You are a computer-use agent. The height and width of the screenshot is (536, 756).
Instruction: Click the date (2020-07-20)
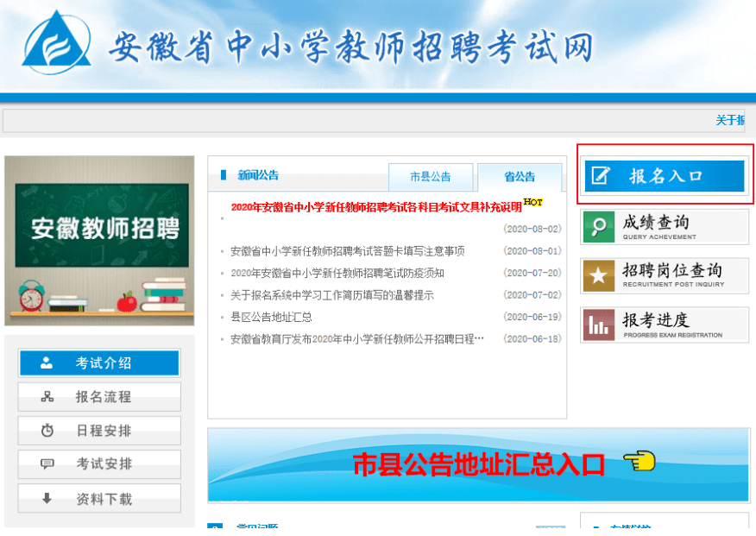pos(532,274)
